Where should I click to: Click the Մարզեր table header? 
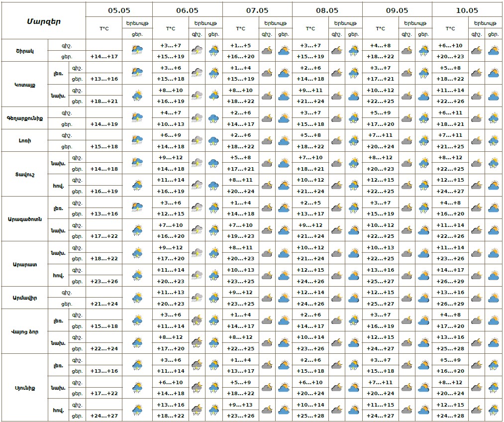(44, 21)
